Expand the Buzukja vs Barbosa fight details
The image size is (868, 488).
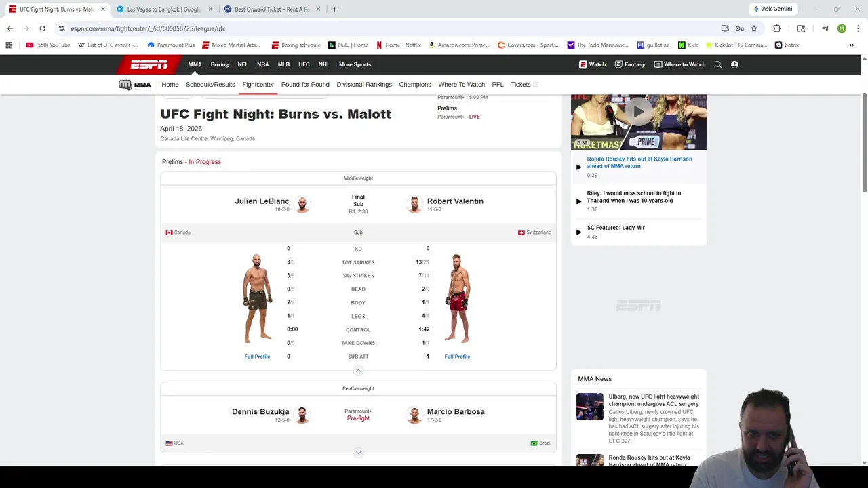coord(358,453)
